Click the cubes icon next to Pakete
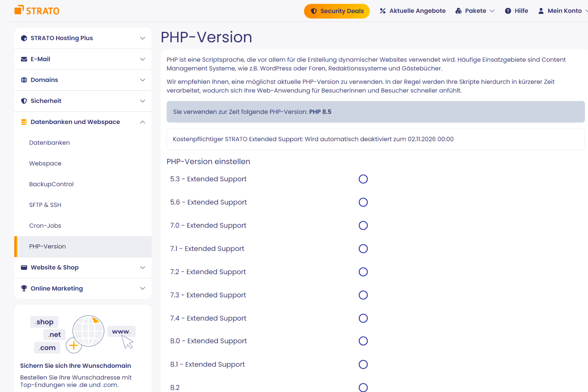The height and width of the screenshot is (392, 588). coord(458,11)
